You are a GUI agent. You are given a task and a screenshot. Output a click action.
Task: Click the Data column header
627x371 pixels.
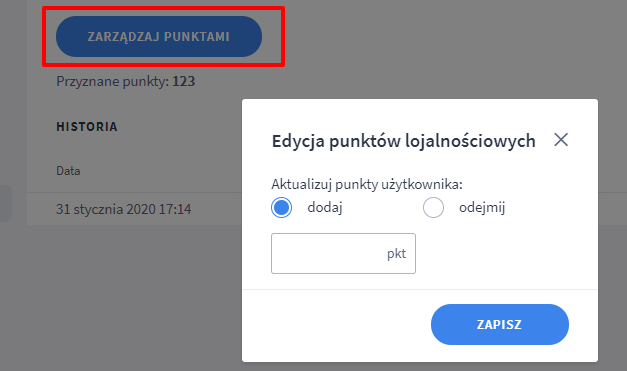tap(68, 171)
